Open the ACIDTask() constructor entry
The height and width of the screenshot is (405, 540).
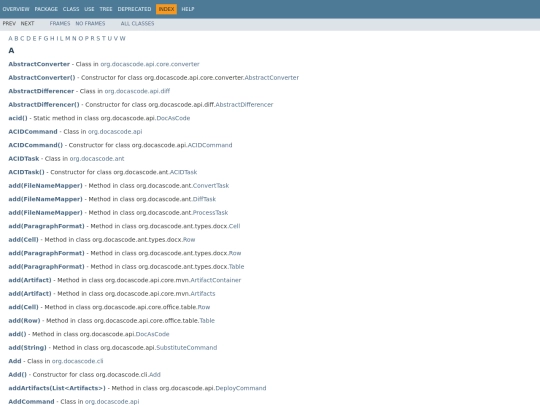point(27,172)
